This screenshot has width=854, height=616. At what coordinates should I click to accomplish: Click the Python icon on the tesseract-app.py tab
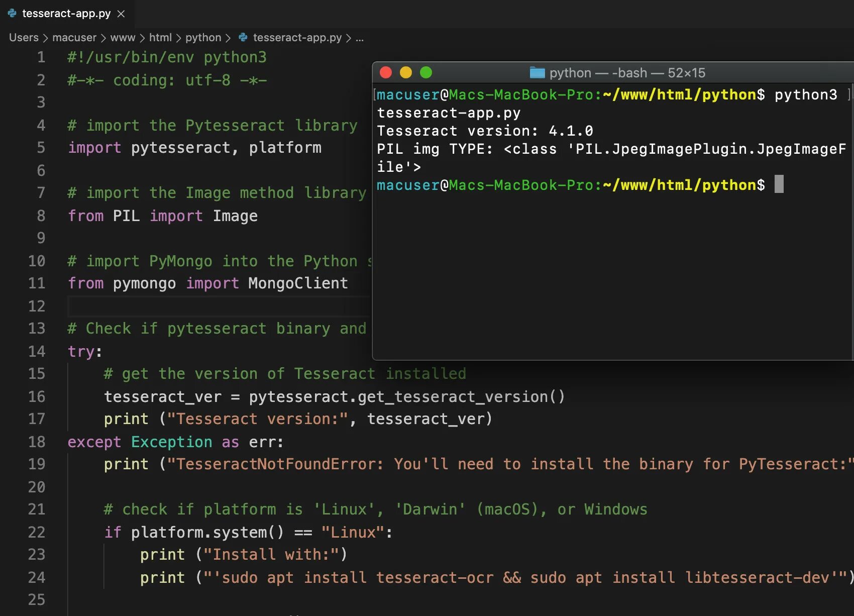point(12,14)
